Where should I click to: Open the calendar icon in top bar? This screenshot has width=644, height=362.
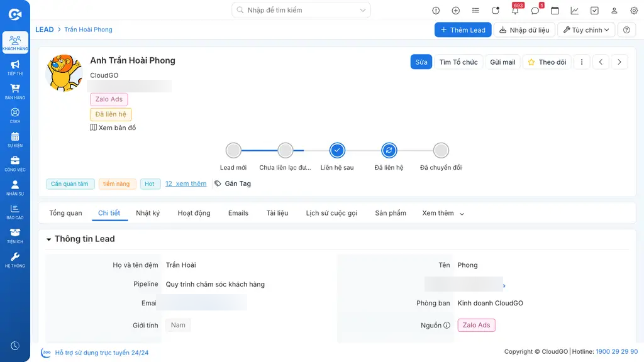(555, 11)
